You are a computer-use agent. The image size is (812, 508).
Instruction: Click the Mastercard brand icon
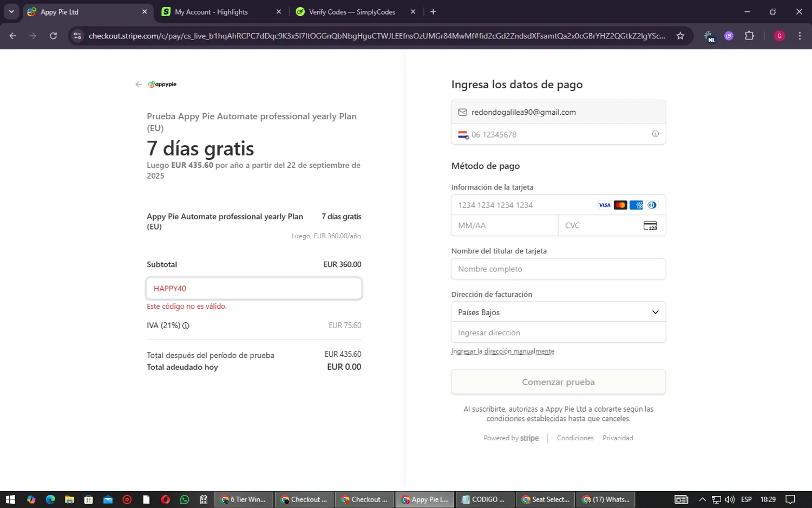[x=620, y=205]
